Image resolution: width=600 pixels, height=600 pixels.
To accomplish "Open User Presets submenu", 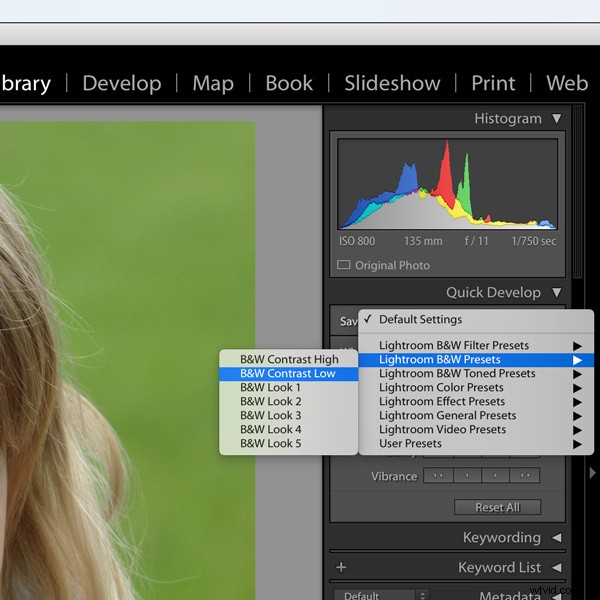I will click(476, 443).
